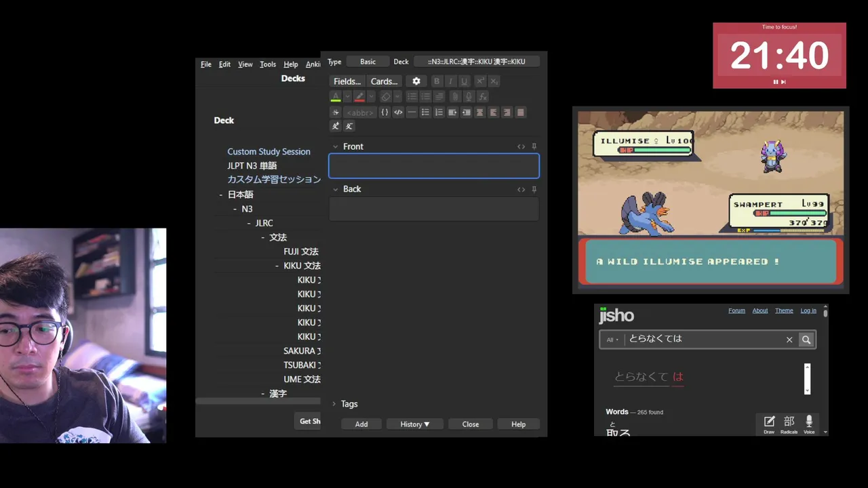Click the Cards... button
The width and height of the screenshot is (868, 488).
[384, 81]
